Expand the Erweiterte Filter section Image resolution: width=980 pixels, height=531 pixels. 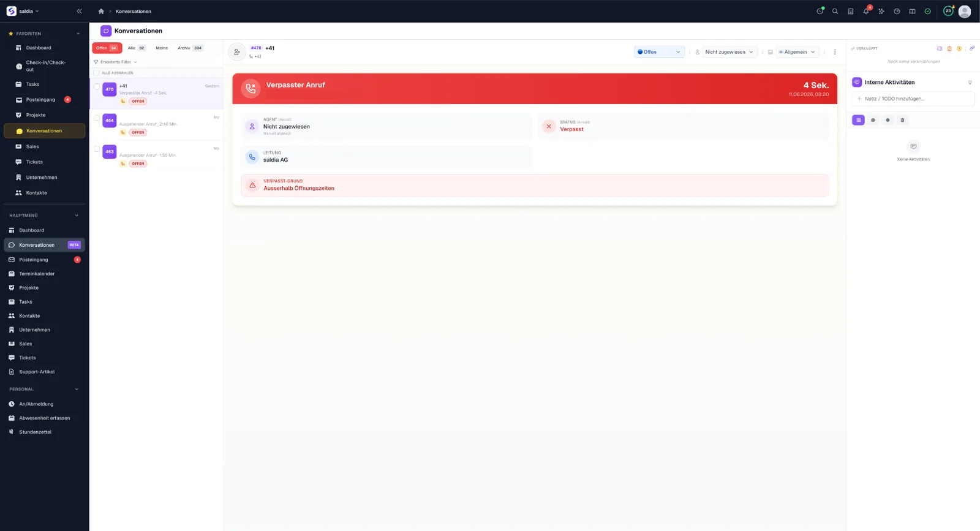click(115, 62)
